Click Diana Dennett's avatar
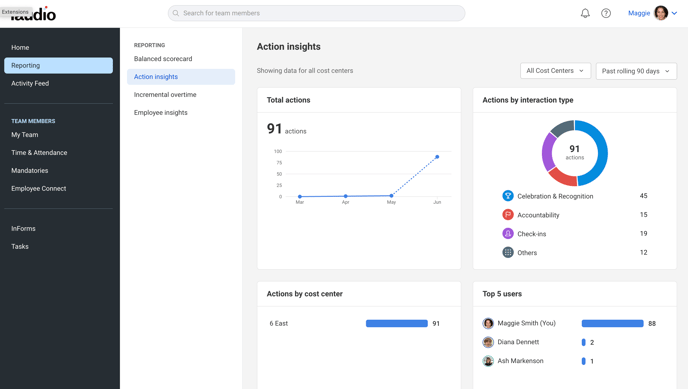 (488, 342)
